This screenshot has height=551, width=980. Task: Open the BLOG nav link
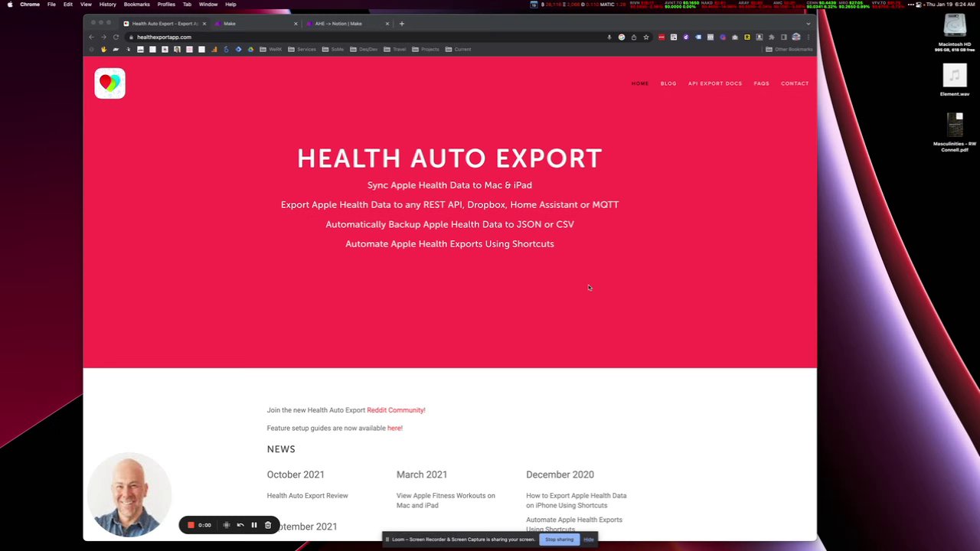pos(668,83)
